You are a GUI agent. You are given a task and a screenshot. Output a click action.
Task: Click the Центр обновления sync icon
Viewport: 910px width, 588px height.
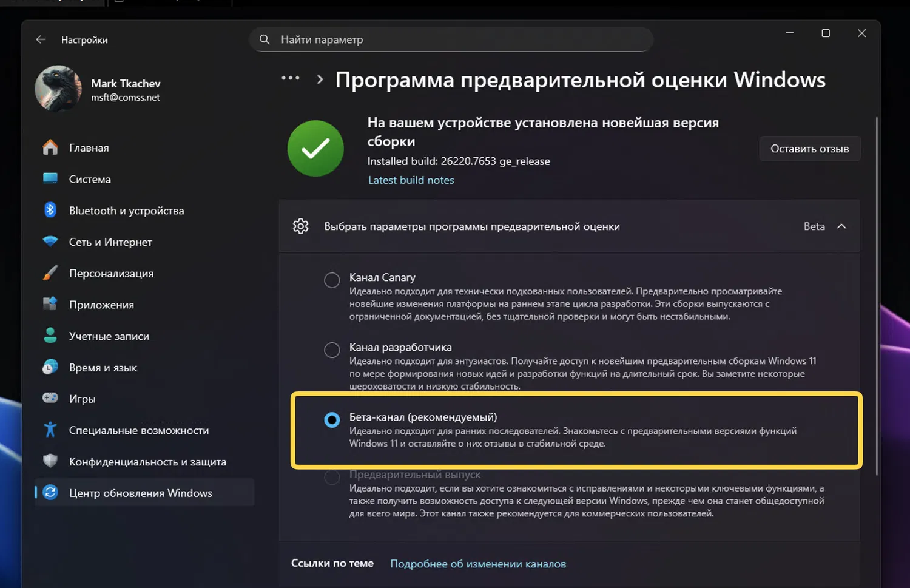point(50,493)
